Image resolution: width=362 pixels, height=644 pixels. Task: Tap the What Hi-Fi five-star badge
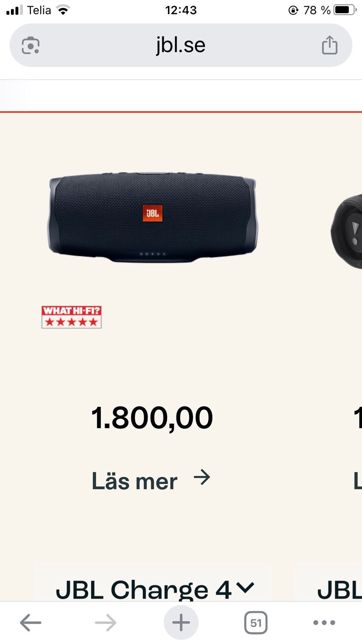tap(72, 317)
